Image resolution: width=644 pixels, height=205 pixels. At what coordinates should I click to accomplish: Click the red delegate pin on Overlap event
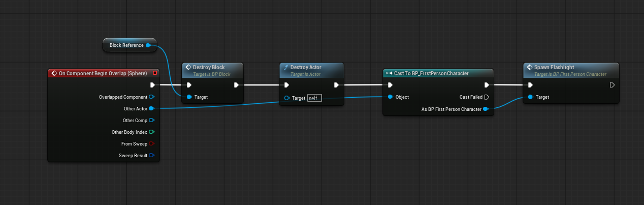tap(155, 73)
